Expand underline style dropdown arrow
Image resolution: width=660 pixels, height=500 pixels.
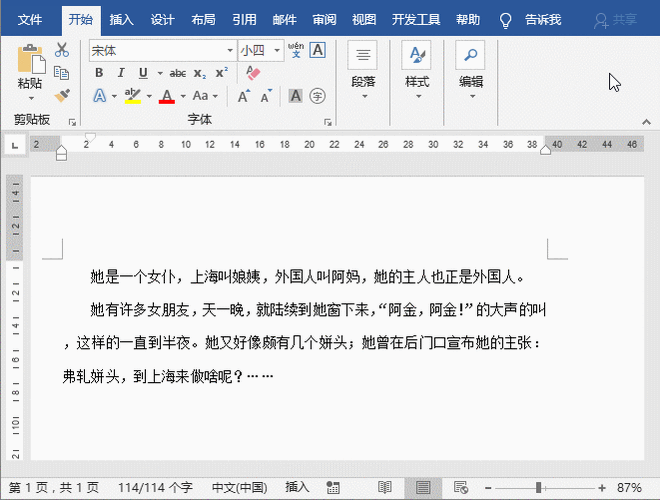tap(160, 73)
